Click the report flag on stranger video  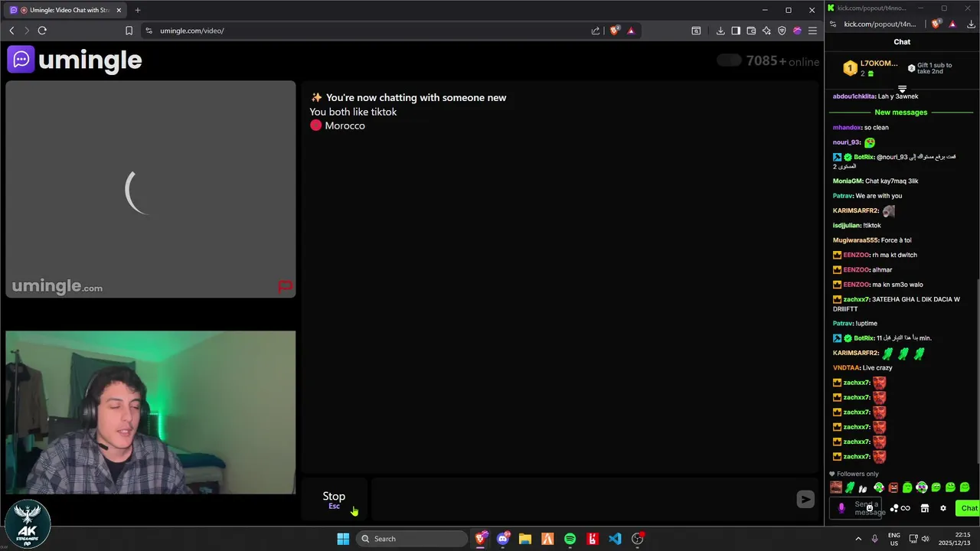(x=285, y=287)
